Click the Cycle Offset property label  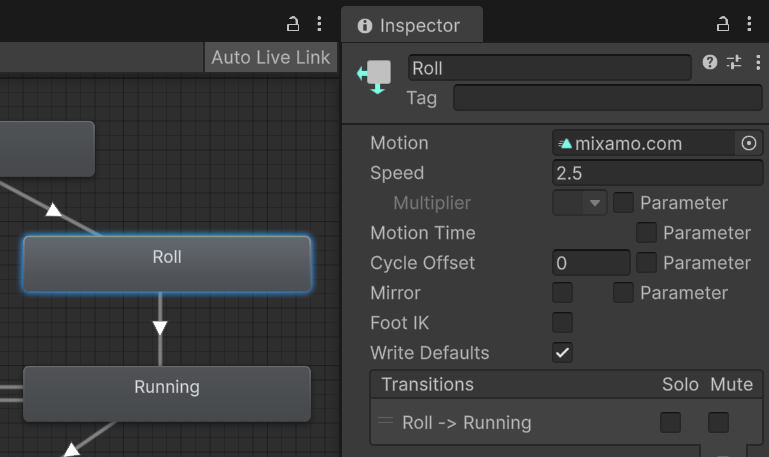click(x=422, y=263)
